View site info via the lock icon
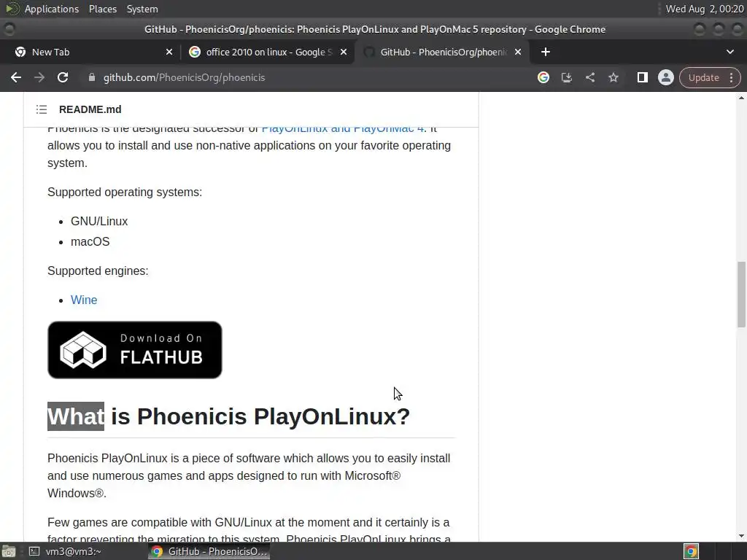The height and width of the screenshot is (560, 747). click(92, 77)
